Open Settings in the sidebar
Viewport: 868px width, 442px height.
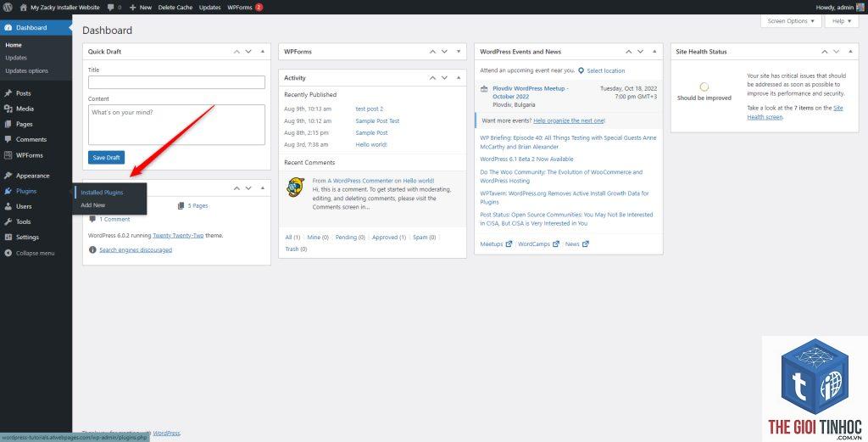pos(27,237)
